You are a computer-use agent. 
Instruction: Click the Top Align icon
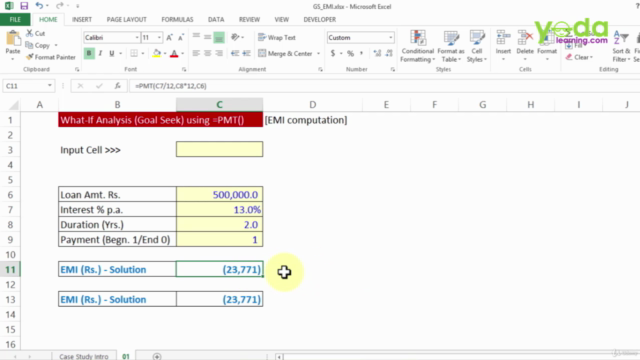point(196,37)
